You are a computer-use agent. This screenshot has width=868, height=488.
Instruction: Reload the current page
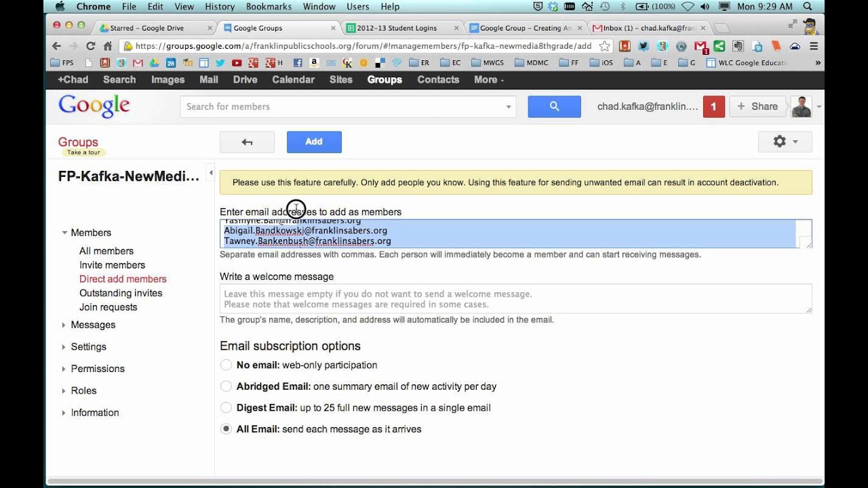point(90,46)
